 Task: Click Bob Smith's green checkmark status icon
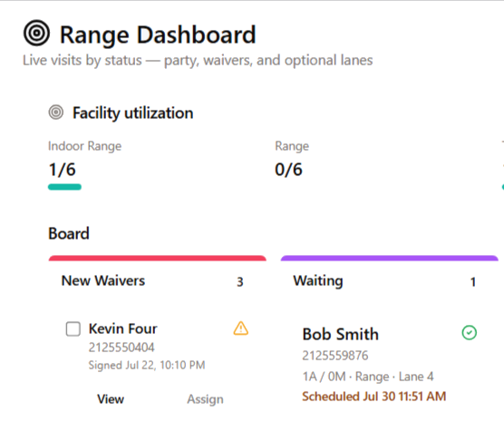coord(470,333)
